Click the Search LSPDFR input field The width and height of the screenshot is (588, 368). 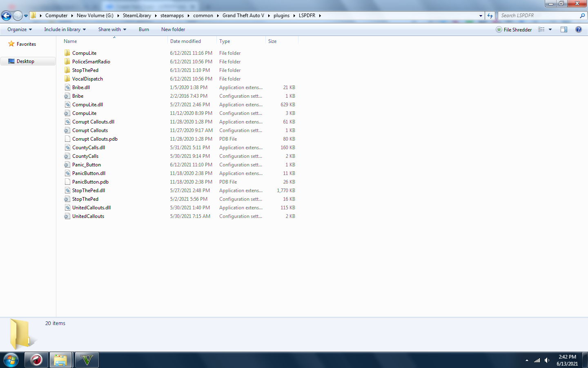pos(539,16)
